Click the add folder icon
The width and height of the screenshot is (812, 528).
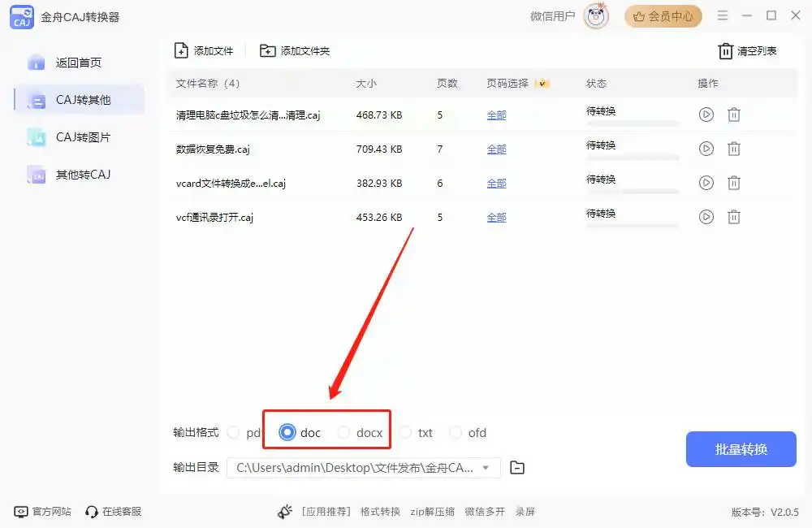point(267,51)
